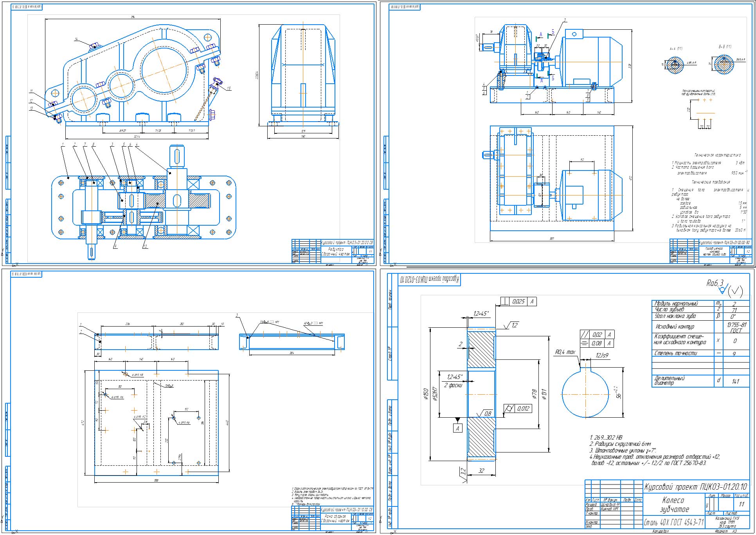This screenshot has width=756, height=535.
Task: Click the 0,08 symmetry tolerance frame
Action: (x=597, y=343)
